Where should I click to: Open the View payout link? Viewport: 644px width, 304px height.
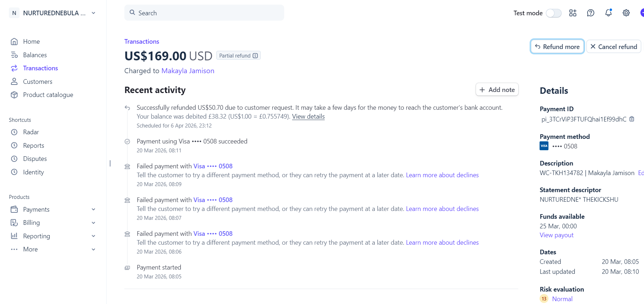557,235
